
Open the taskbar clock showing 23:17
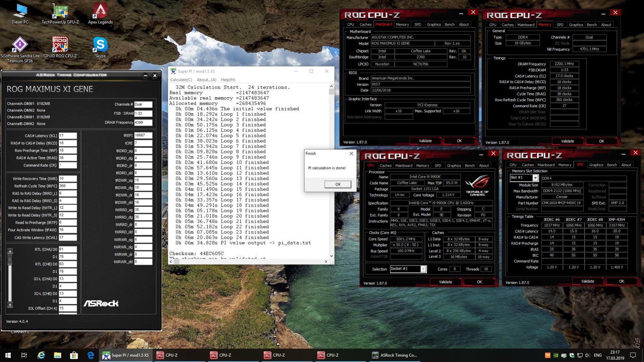pos(615,355)
